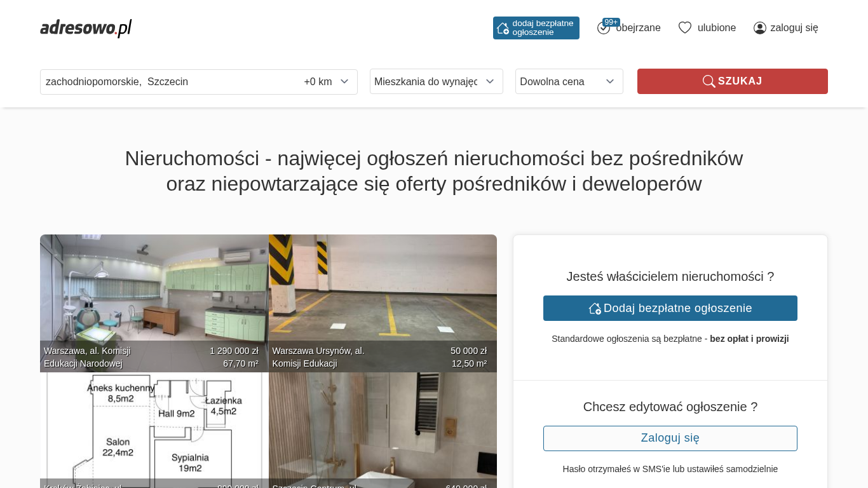Click house icon in Dodaj bezpłatne ogłoszenie button
Image resolution: width=868 pixels, height=488 pixels.
coord(595,308)
